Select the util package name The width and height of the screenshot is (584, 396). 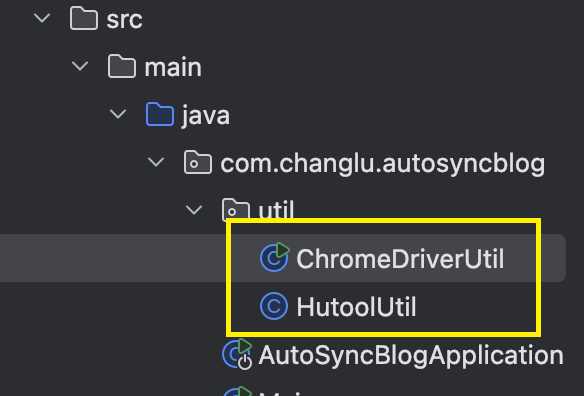(x=276, y=209)
